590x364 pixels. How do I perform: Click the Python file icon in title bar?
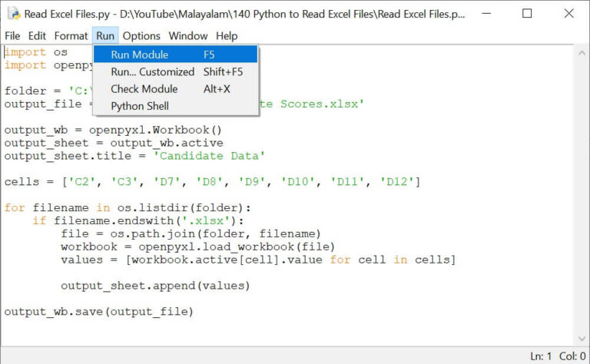click(14, 14)
